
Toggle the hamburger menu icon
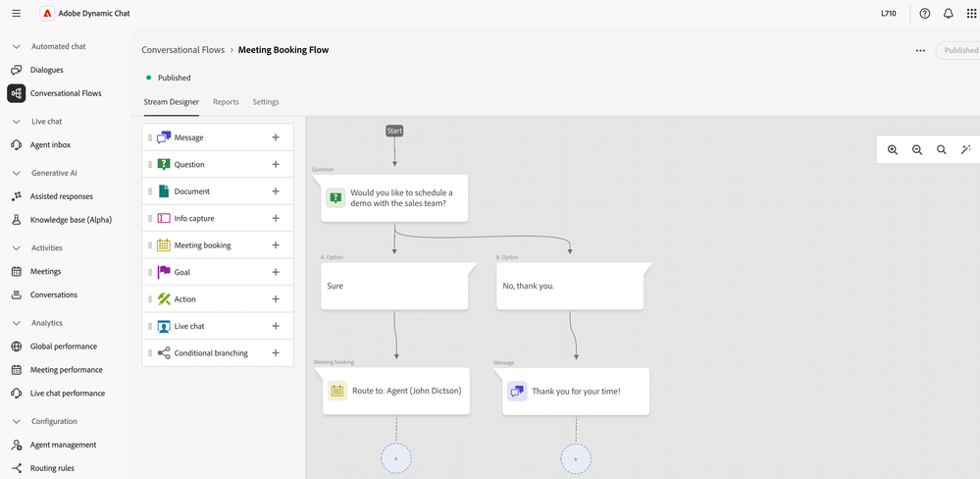[x=16, y=14]
